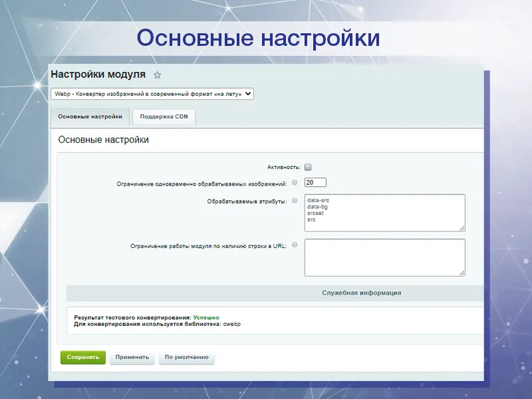This screenshot has height=399, width=532.
Task: Click inside the attributes list textarea
Action: (x=379, y=213)
